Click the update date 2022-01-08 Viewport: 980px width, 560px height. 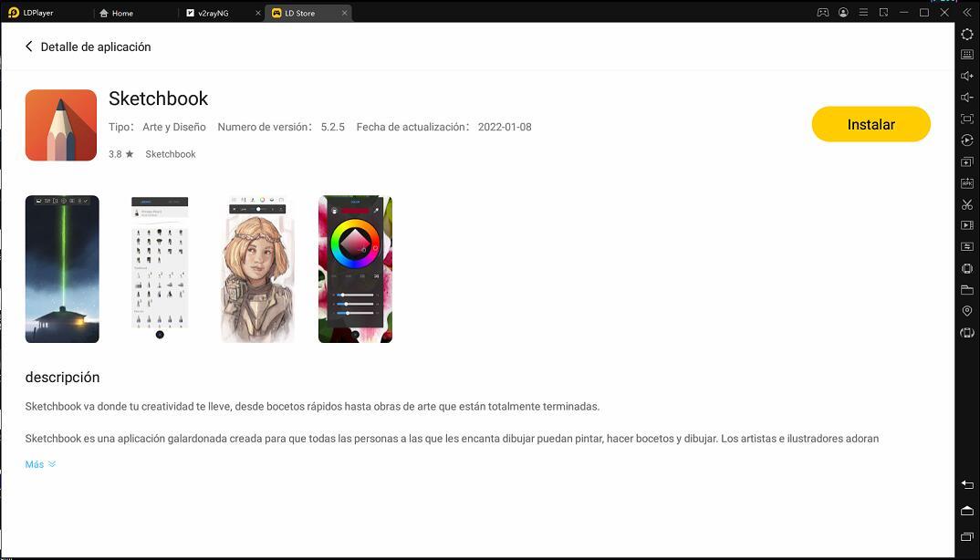coord(505,127)
